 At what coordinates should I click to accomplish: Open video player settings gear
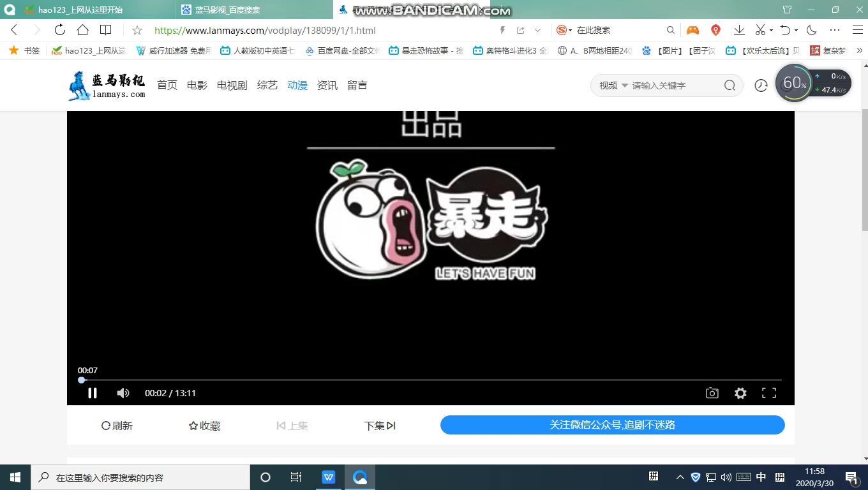pyautogui.click(x=740, y=393)
